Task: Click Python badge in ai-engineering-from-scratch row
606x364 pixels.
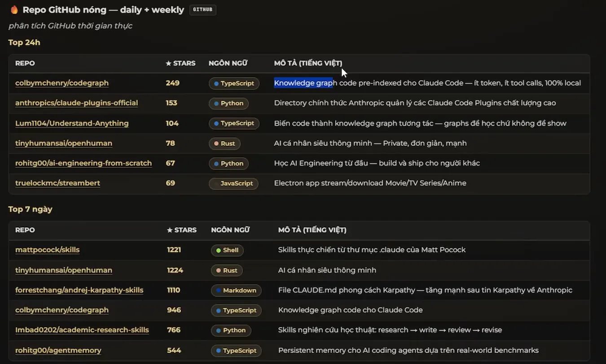Action: click(228, 163)
